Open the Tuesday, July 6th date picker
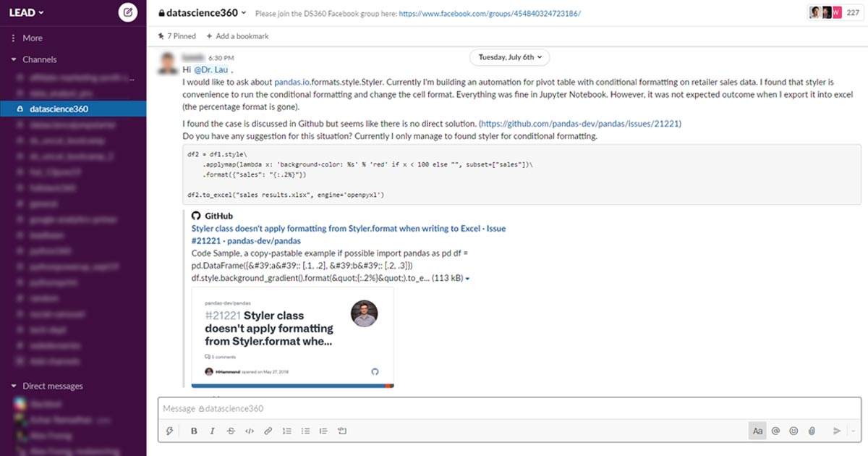 (510, 56)
